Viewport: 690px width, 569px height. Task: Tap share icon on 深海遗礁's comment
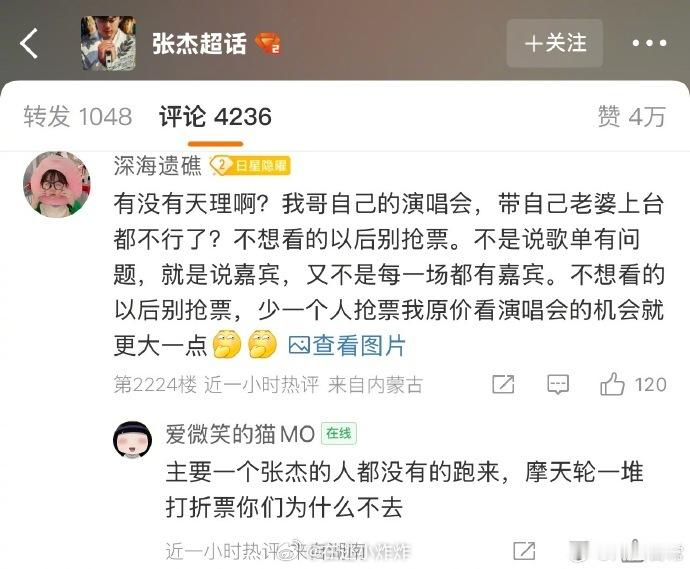point(503,385)
